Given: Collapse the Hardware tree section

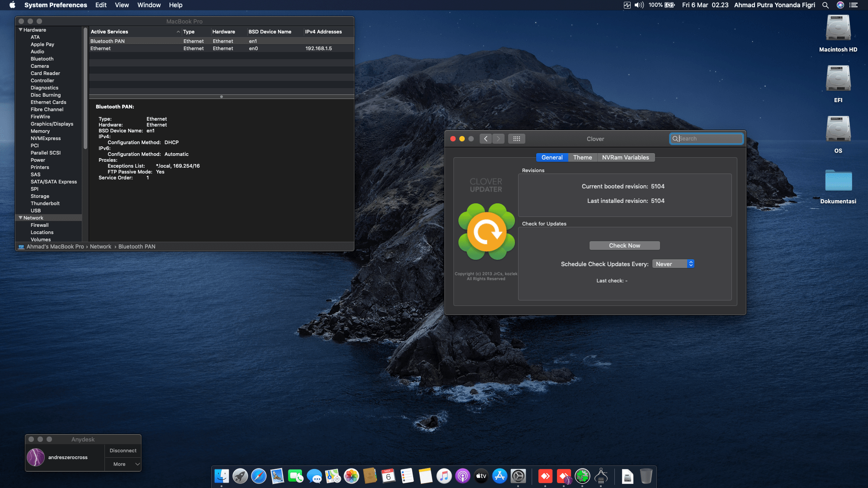Looking at the screenshot, I should click(x=20, y=30).
